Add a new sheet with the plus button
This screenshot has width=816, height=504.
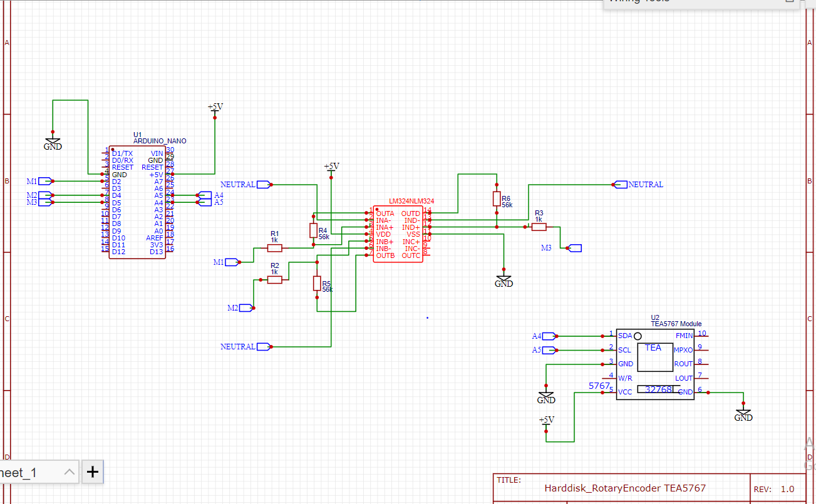92,472
